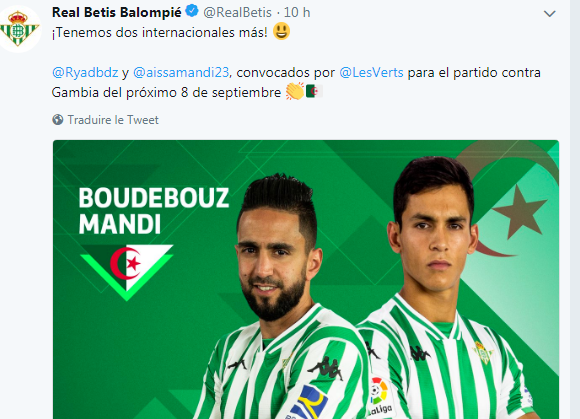Screen dimensions: 580x419
Task: Open the @LesVerts mention
Action: [371, 72]
